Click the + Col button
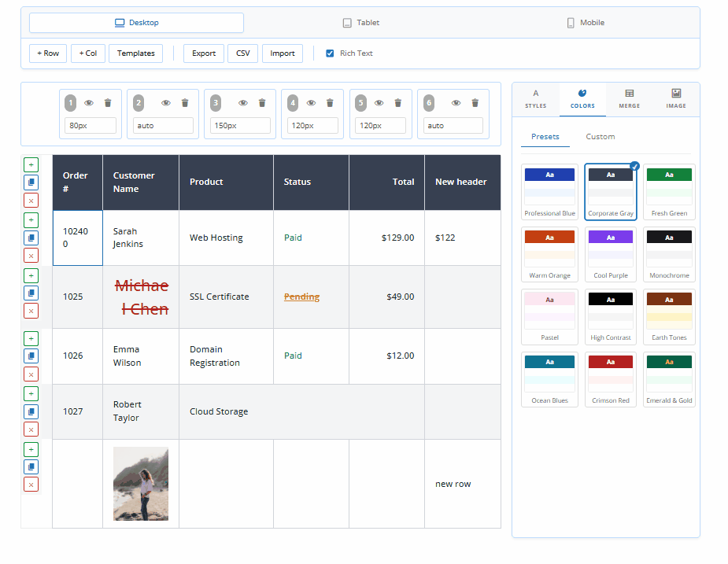This screenshot has height=564, width=728. [x=88, y=53]
